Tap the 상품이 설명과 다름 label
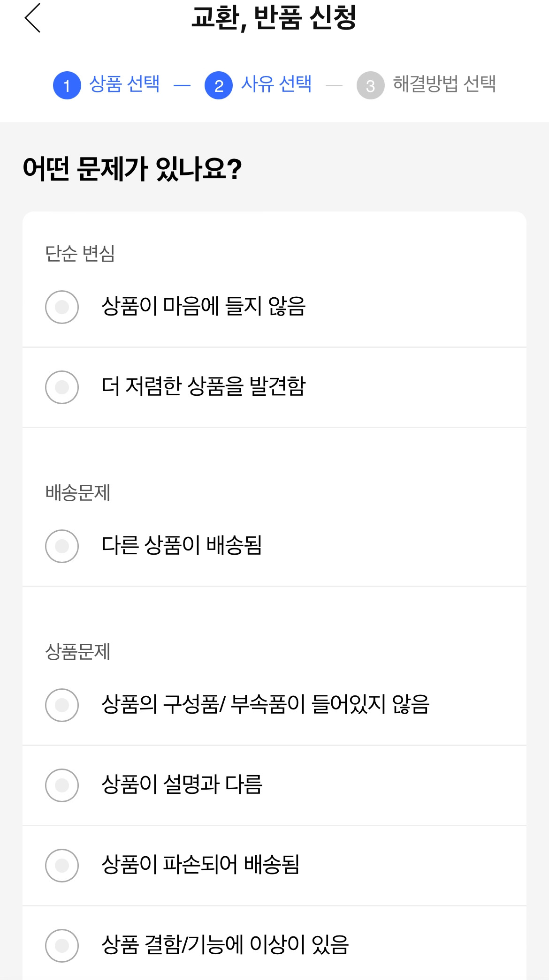This screenshot has width=549, height=980. 182,785
